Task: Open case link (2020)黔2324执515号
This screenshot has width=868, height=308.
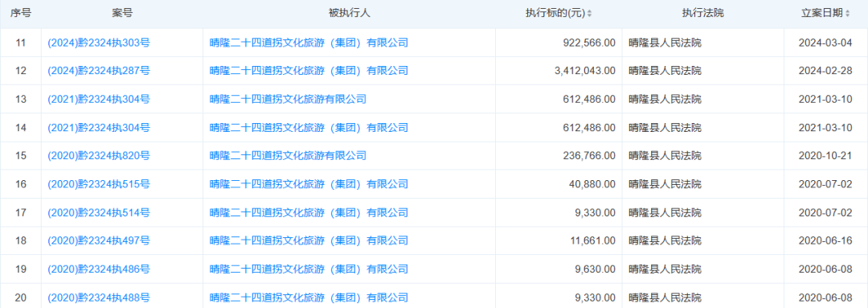Action: [x=99, y=184]
